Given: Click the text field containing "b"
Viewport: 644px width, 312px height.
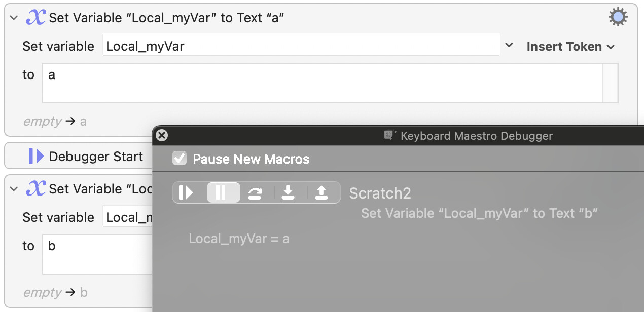Looking at the screenshot, I should click(x=97, y=254).
